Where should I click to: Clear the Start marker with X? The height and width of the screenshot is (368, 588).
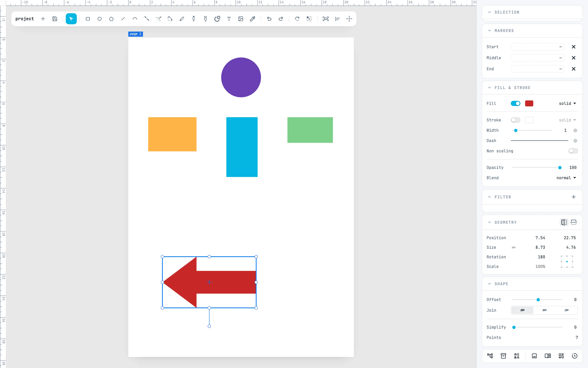(x=573, y=47)
